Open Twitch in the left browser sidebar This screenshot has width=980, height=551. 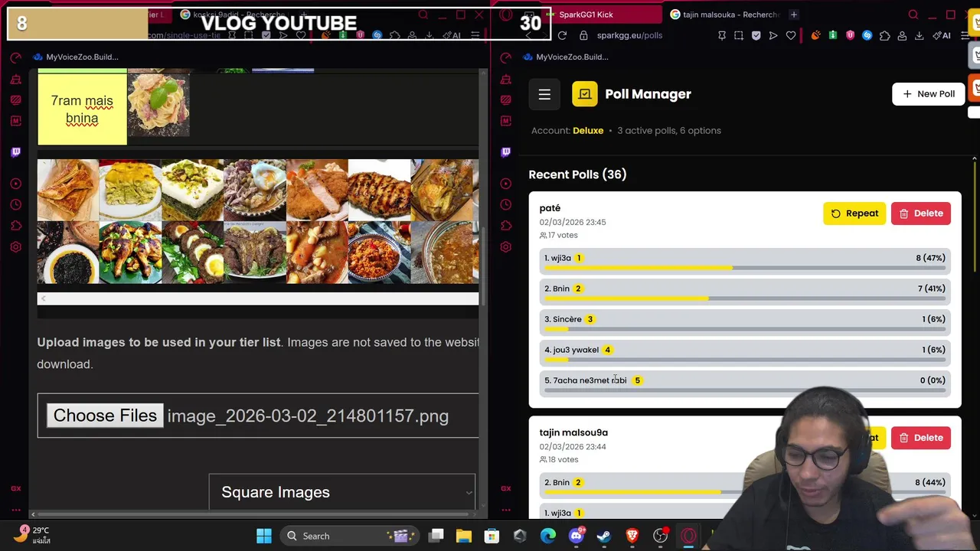point(15,152)
